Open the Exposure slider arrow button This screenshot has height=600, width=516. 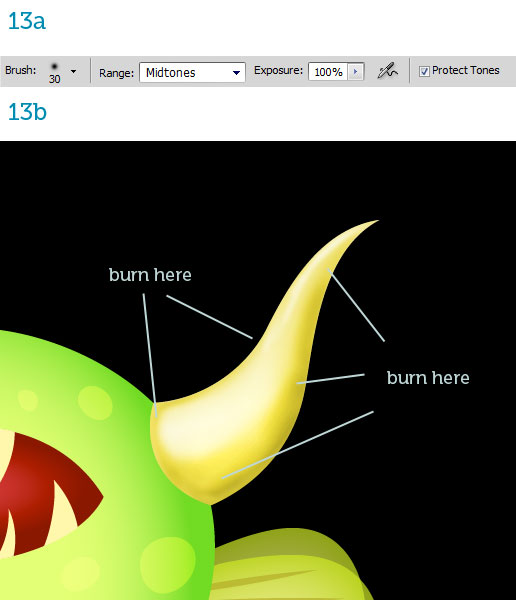coord(355,72)
